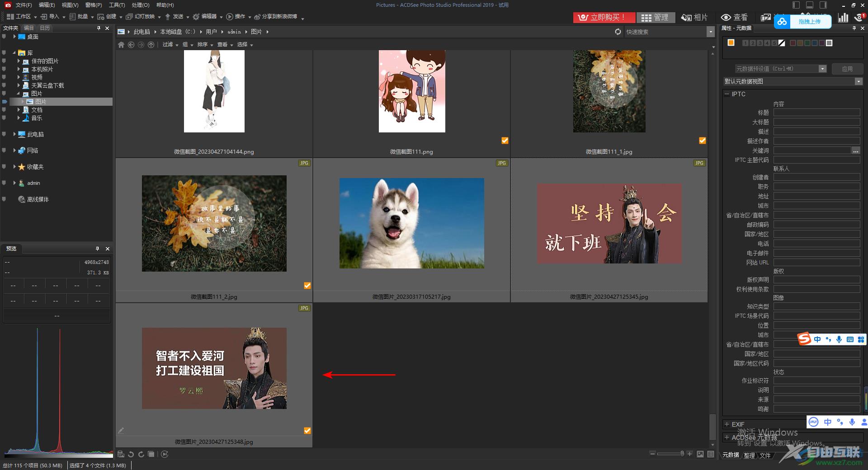Zoom in thumbnails with the plus icon

click(689, 453)
